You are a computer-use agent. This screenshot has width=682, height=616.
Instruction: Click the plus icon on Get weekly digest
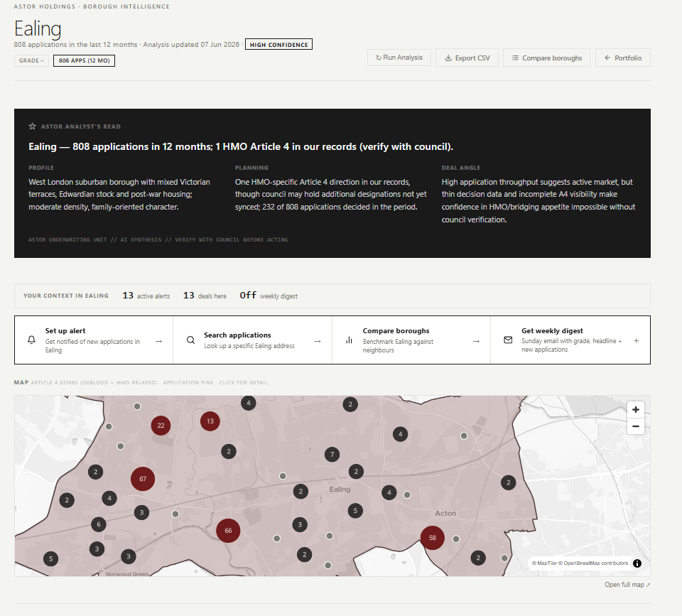637,340
